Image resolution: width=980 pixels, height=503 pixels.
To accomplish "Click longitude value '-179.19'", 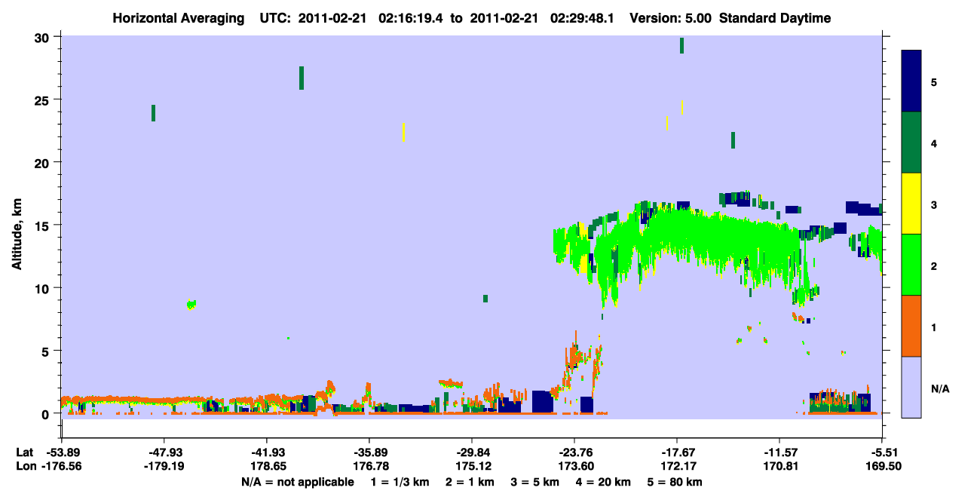I will click(164, 466).
